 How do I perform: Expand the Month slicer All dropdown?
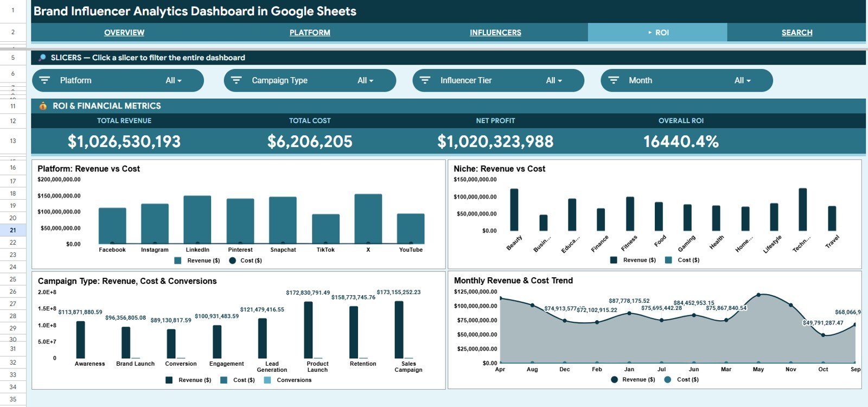743,80
